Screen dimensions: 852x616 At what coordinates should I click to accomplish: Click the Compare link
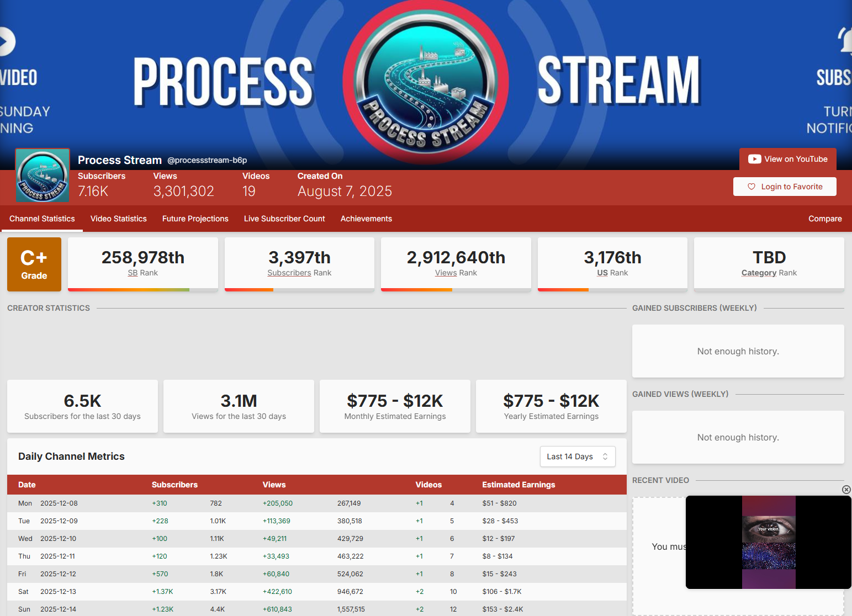[824, 219]
